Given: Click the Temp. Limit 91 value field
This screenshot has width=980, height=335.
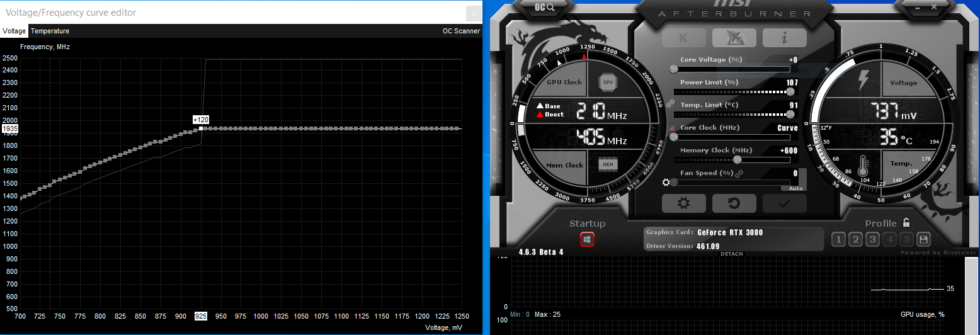Looking at the screenshot, I should click(794, 105).
